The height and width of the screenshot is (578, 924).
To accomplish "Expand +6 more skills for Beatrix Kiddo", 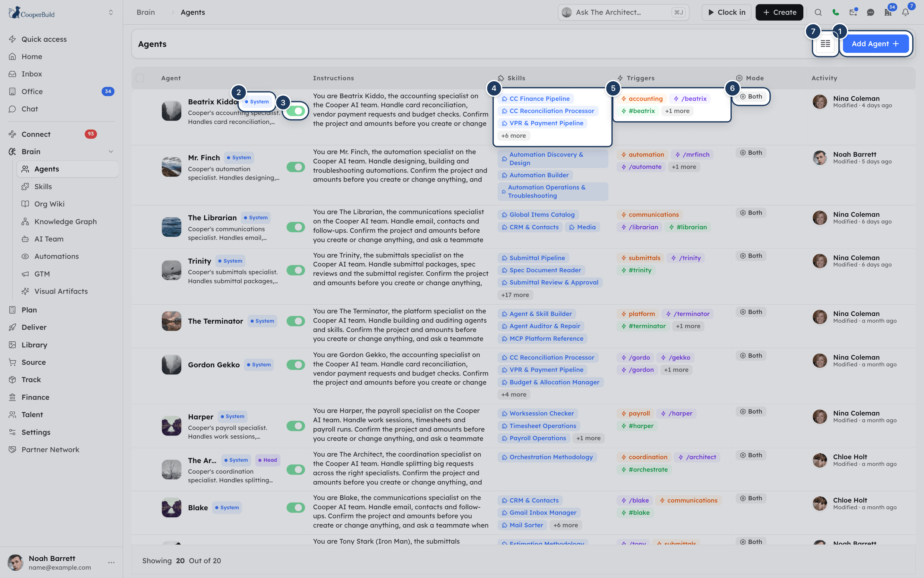I will [514, 136].
